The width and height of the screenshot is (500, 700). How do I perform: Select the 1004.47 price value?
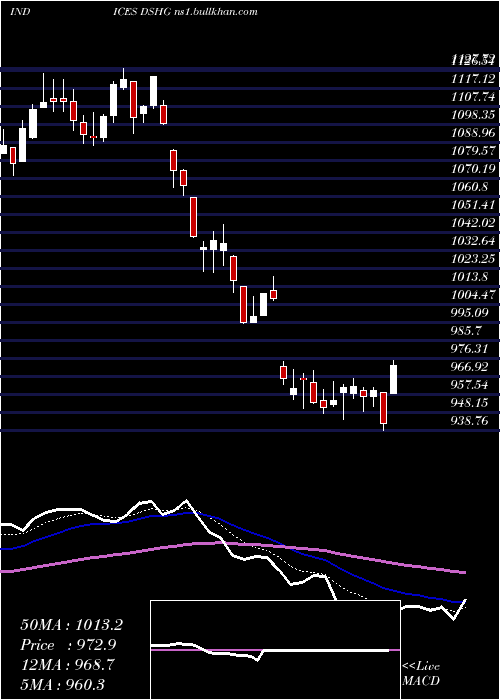[474, 295]
